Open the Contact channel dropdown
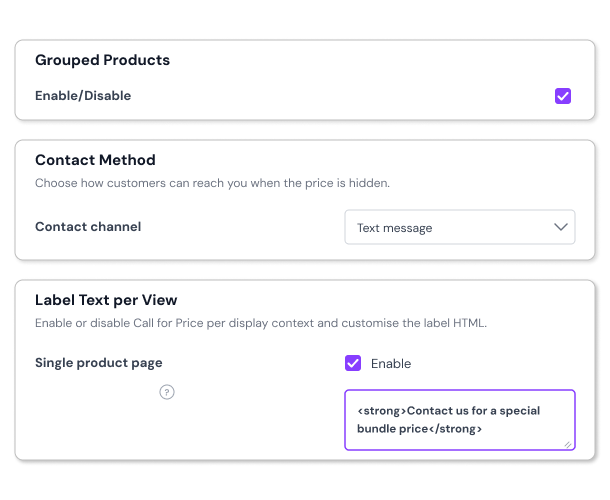This screenshot has width=610, height=500. point(459,227)
